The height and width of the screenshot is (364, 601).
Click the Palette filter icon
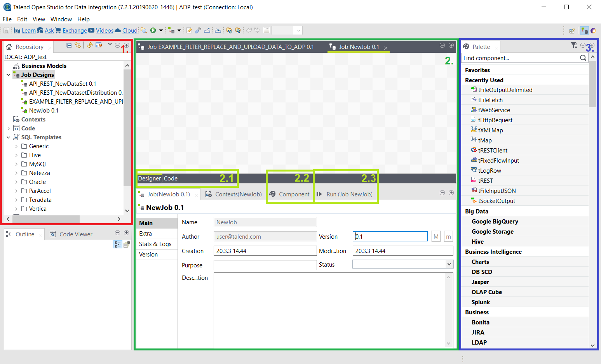pos(574,45)
